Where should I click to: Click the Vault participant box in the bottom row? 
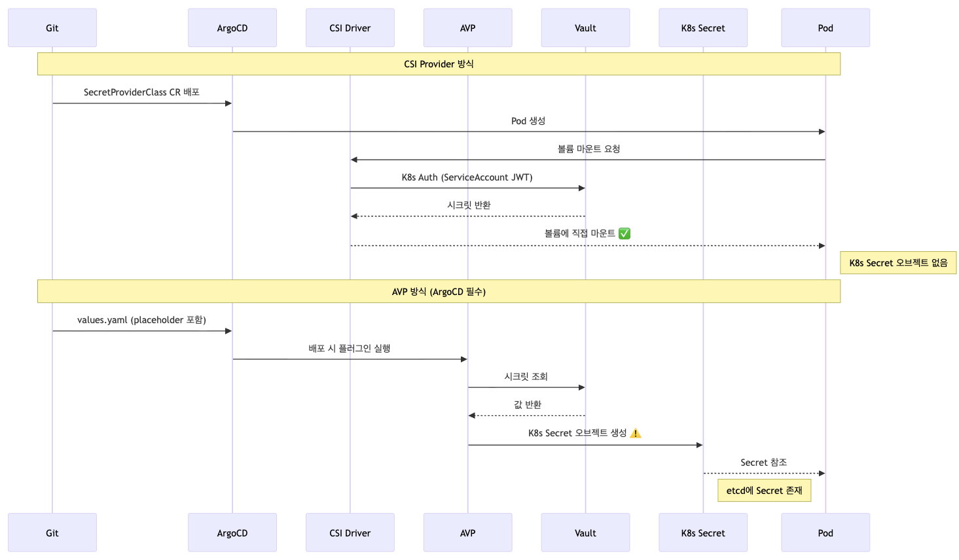586,533
